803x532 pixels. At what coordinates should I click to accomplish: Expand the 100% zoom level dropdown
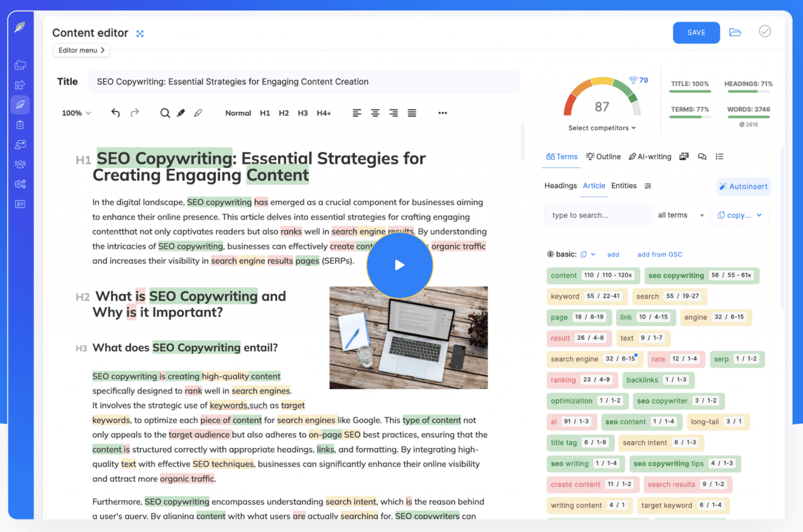point(76,113)
